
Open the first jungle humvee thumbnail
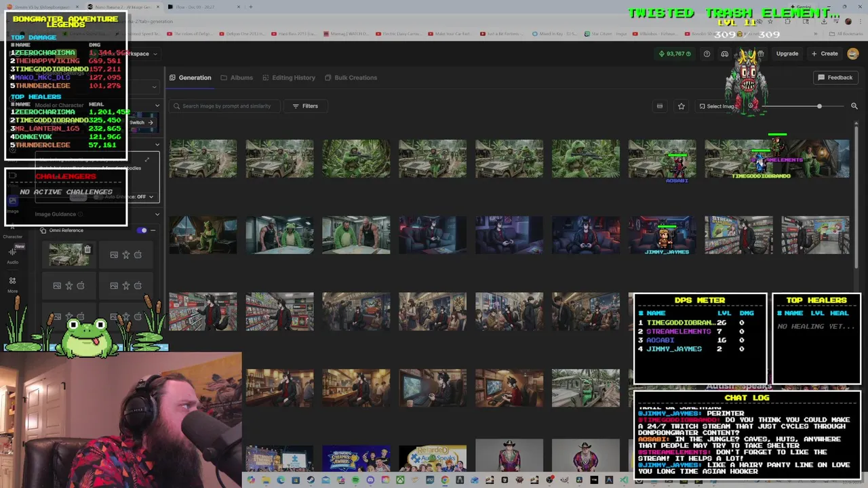(203, 159)
